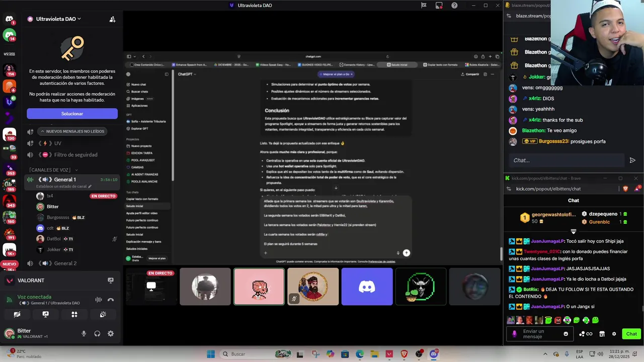Click Buscar chats in ChatGPT sidebar
Viewport: 644px width, 362px height.
click(137, 92)
